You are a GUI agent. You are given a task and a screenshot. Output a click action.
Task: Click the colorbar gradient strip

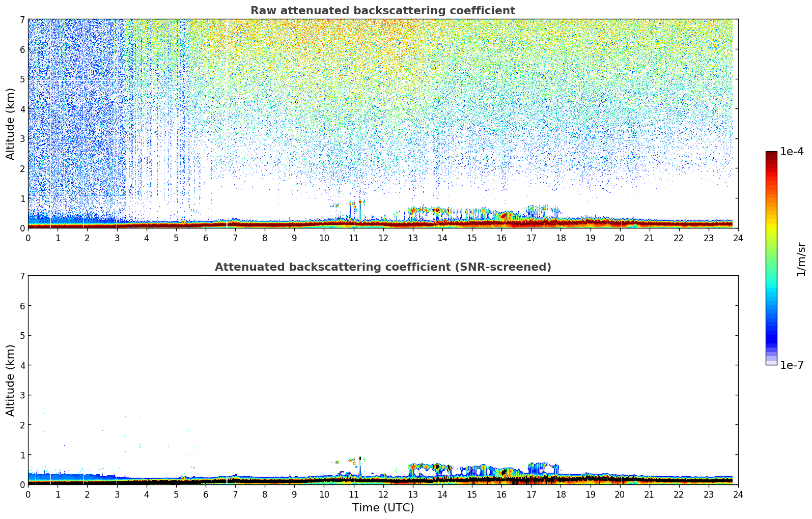[x=771, y=258]
